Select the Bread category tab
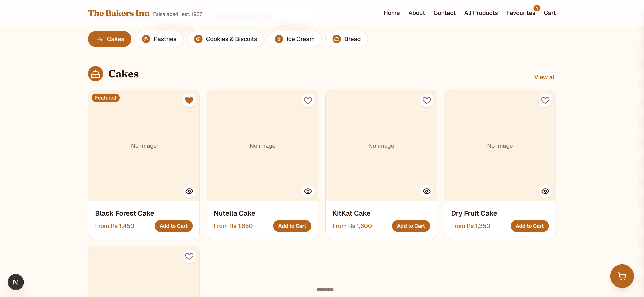This screenshot has height=297, width=644. (347, 39)
